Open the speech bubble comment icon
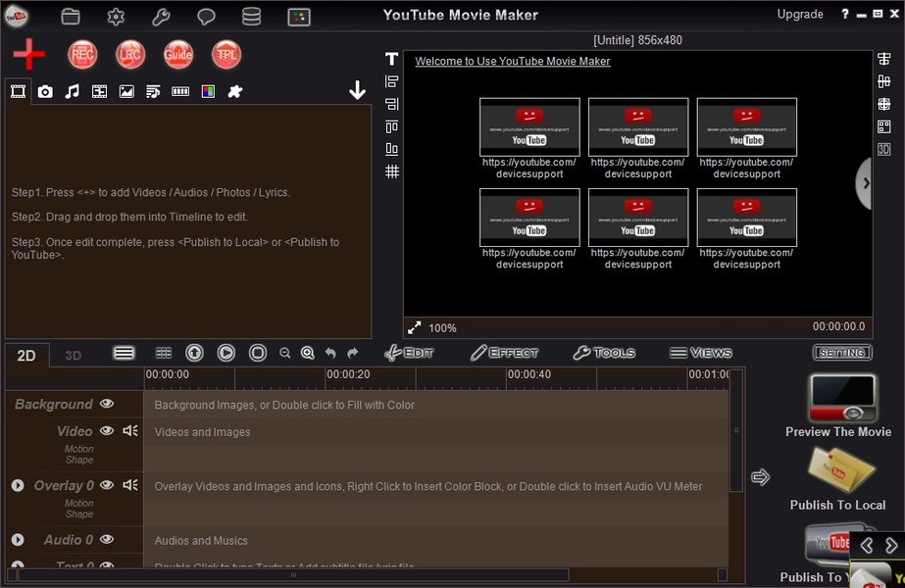 206,17
